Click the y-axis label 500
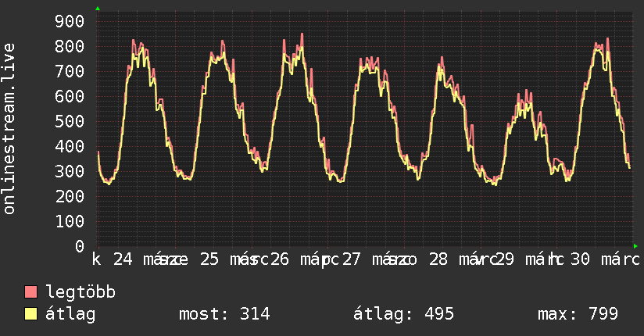Screen dimensions: 644x336 point(70,122)
